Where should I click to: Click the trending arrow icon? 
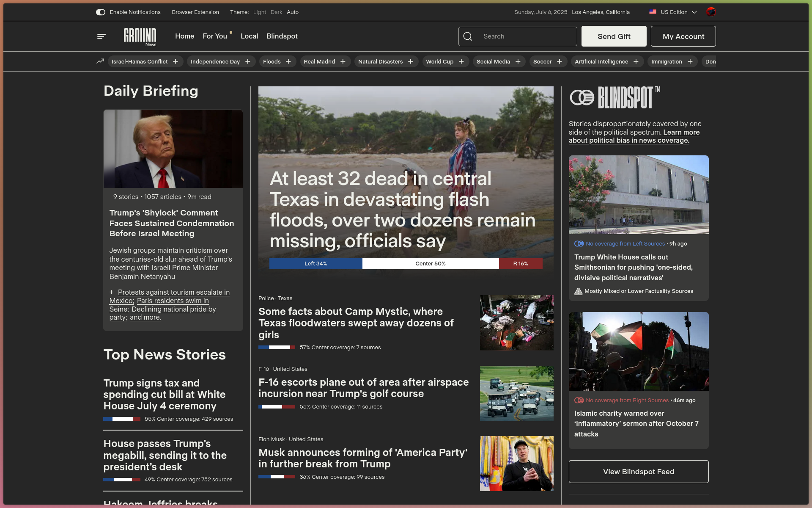[x=100, y=61]
